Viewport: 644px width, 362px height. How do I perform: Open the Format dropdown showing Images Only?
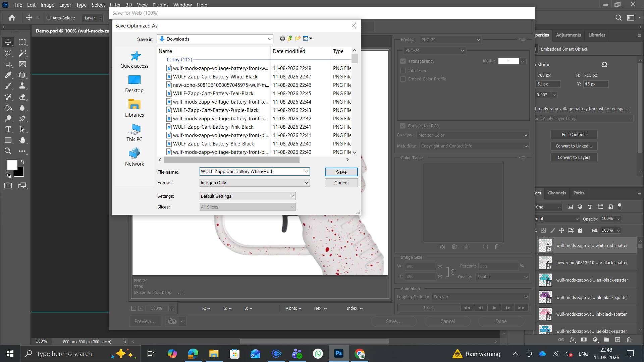[254, 183]
